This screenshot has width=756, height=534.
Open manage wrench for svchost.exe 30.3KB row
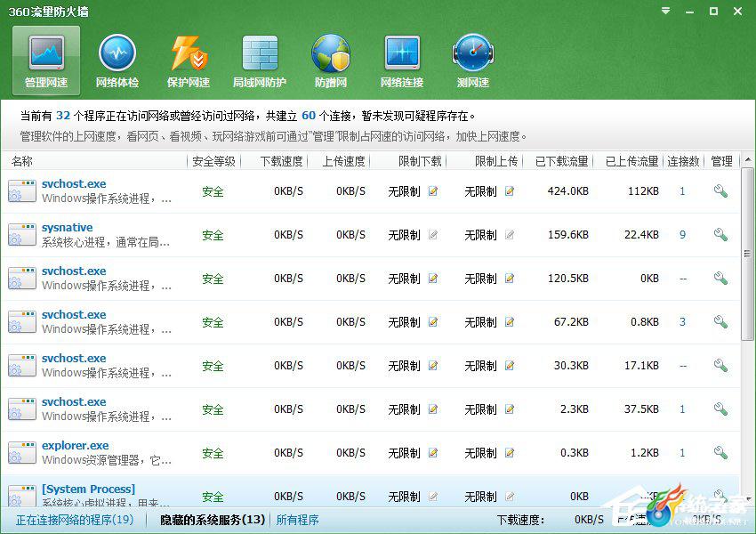(x=720, y=365)
